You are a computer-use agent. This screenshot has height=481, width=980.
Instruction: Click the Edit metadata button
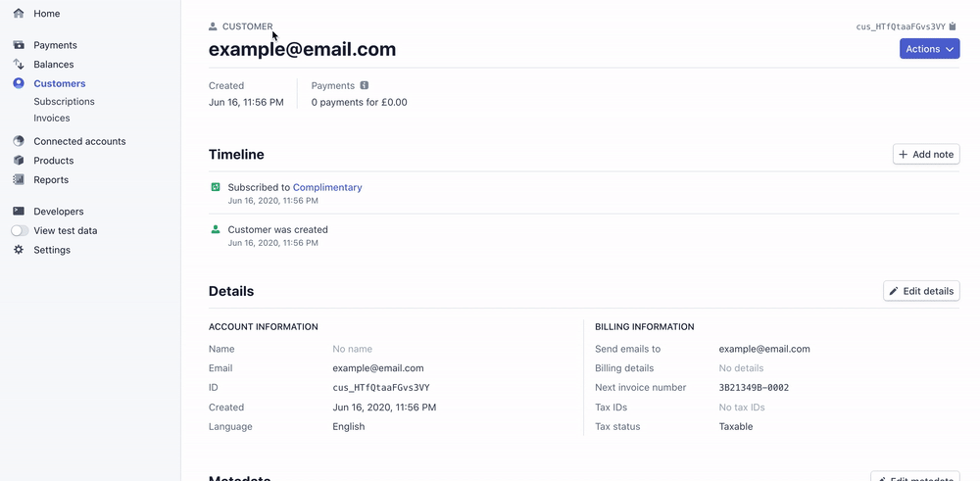coord(915,477)
